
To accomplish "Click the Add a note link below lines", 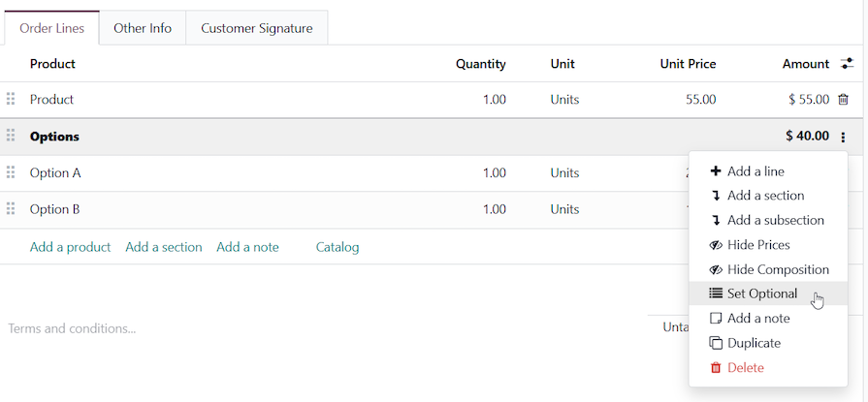I will [x=247, y=247].
